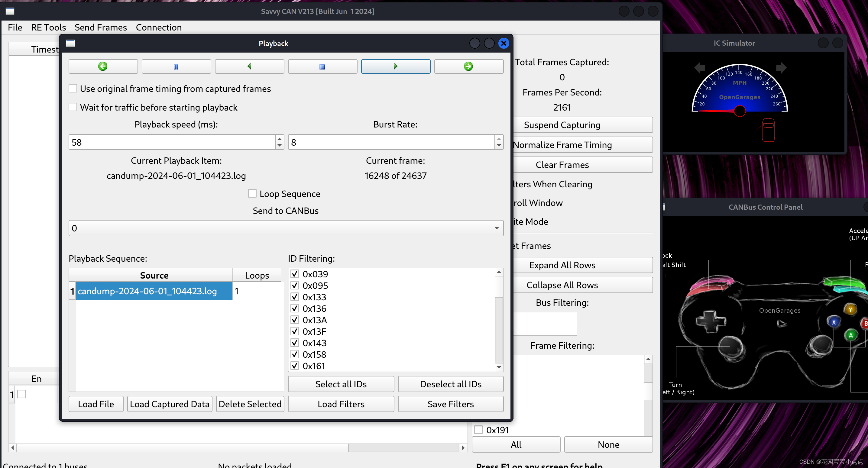Click the X button on the controller

pyautogui.click(x=834, y=322)
